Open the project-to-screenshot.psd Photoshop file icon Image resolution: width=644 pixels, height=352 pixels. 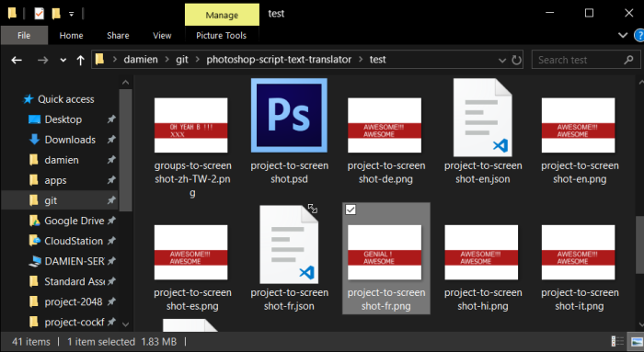pos(289,115)
